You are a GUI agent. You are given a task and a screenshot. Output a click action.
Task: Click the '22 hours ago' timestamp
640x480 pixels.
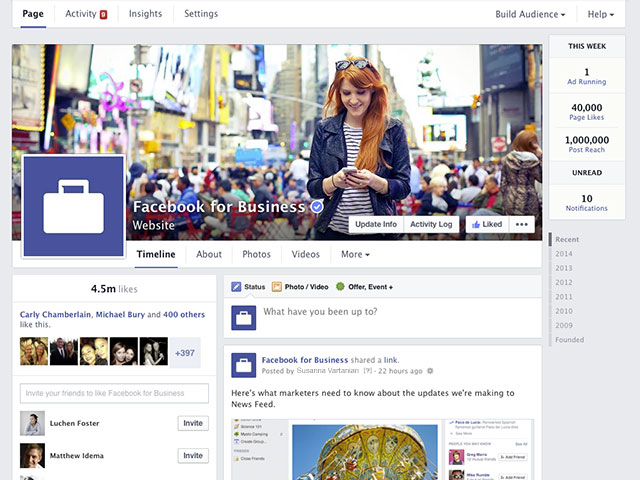point(400,371)
